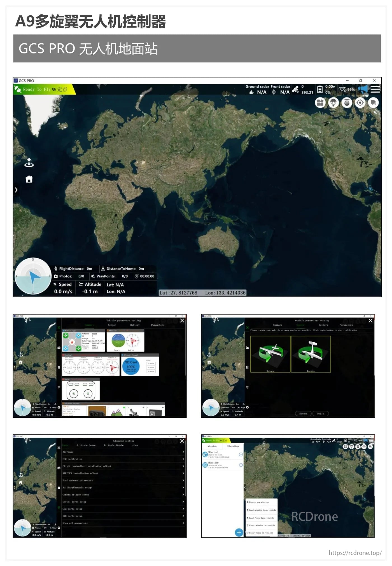Screen dimensions: 392x566
Task: Open the parachute control in the large main window
Action: 333,103
